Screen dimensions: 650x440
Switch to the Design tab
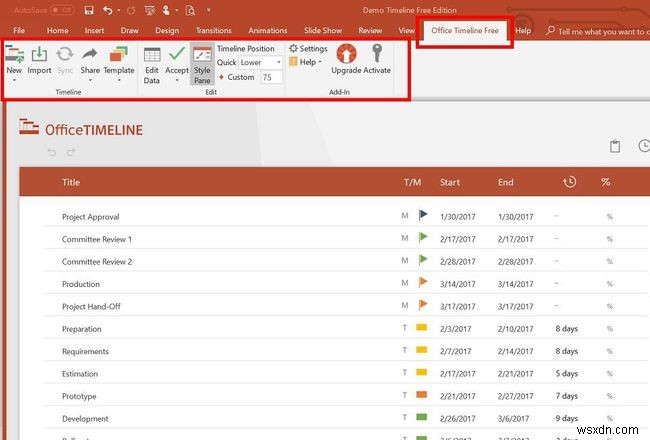point(167,30)
